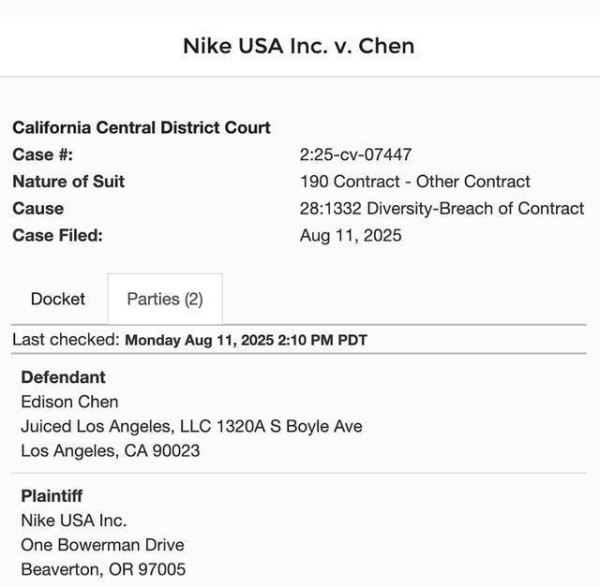Click defendant name Edison Chen
Screen dimensions: 600x587
tap(69, 402)
